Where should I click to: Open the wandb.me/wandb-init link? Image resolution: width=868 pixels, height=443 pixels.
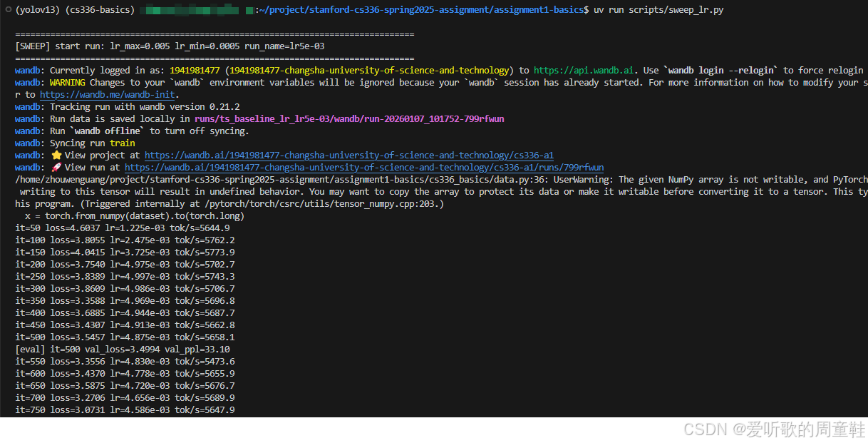click(x=108, y=94)
